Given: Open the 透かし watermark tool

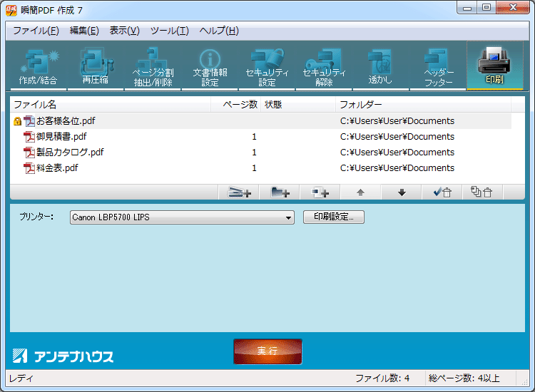Looking at the screenshot, I should pos(380,67).
